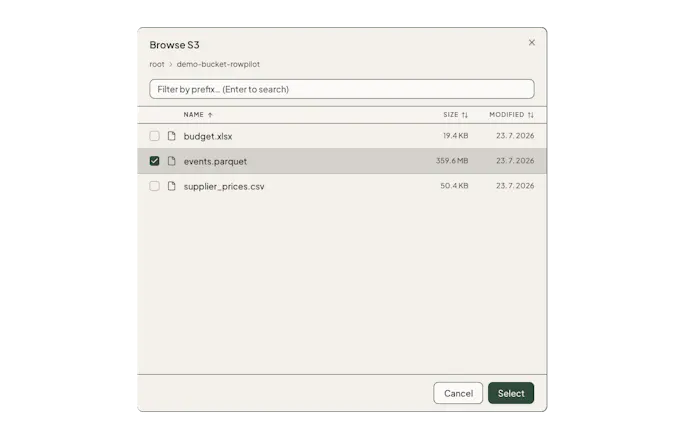Click the modified date of events.parquet
This screenshot has height=440, width=684.
[515, 160]
